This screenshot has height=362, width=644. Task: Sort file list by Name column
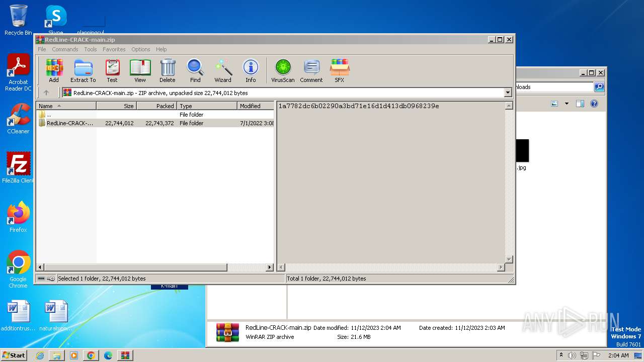(x=66, y=106)
